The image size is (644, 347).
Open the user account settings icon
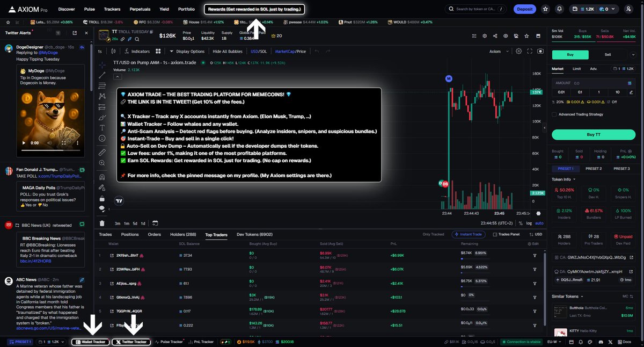pos(628,9)
